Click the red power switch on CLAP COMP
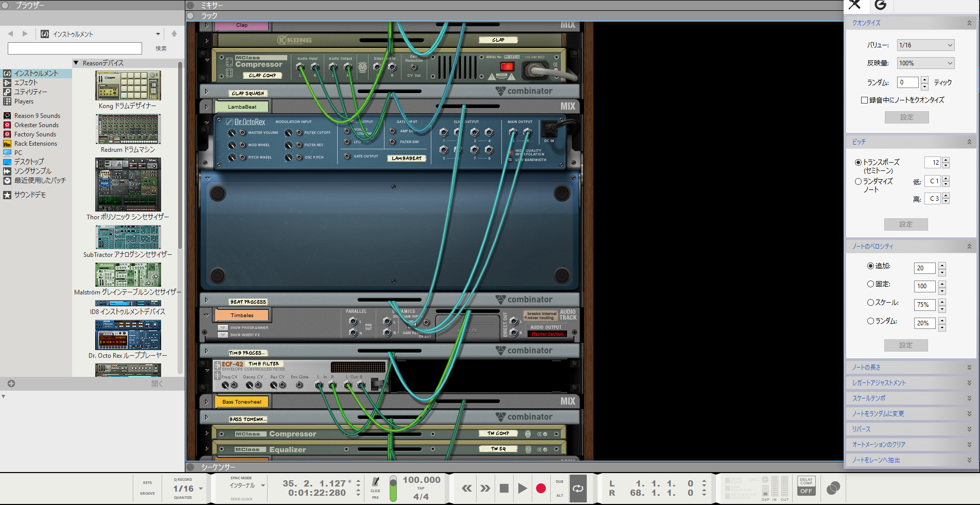 [507, 66]
